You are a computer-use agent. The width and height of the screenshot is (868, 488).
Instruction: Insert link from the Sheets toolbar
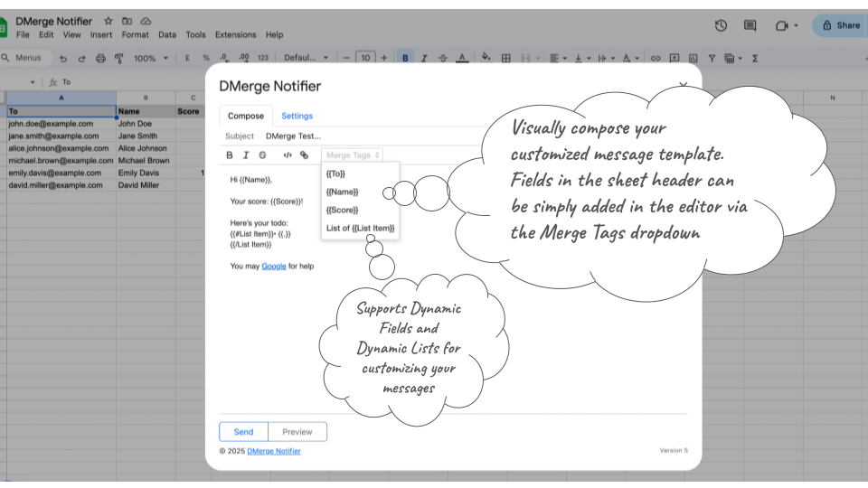point(656,58)
